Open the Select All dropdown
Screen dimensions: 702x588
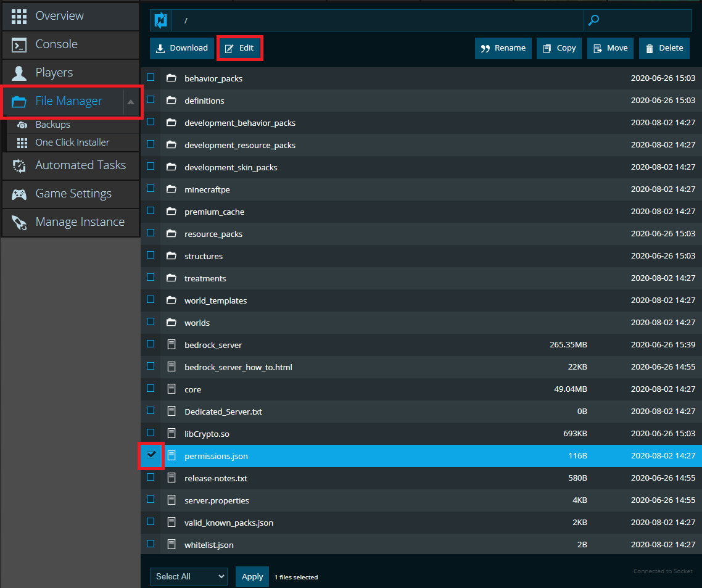coord(188,576)
